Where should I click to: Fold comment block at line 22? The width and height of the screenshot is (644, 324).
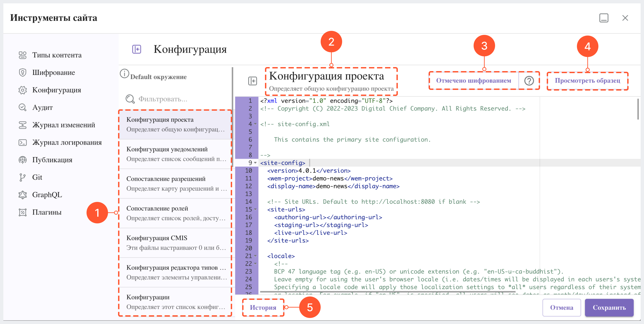pyautogui.click(x=255, y=263)
